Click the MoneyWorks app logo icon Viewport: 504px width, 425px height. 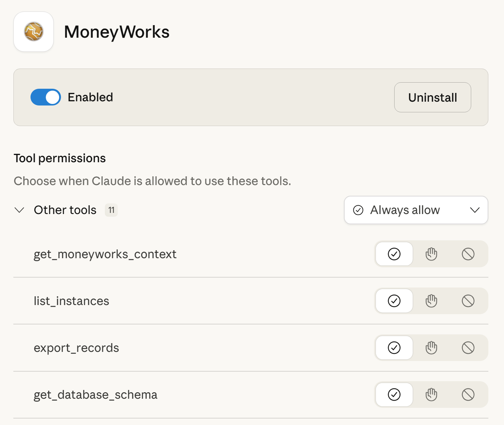coord(34,32)
